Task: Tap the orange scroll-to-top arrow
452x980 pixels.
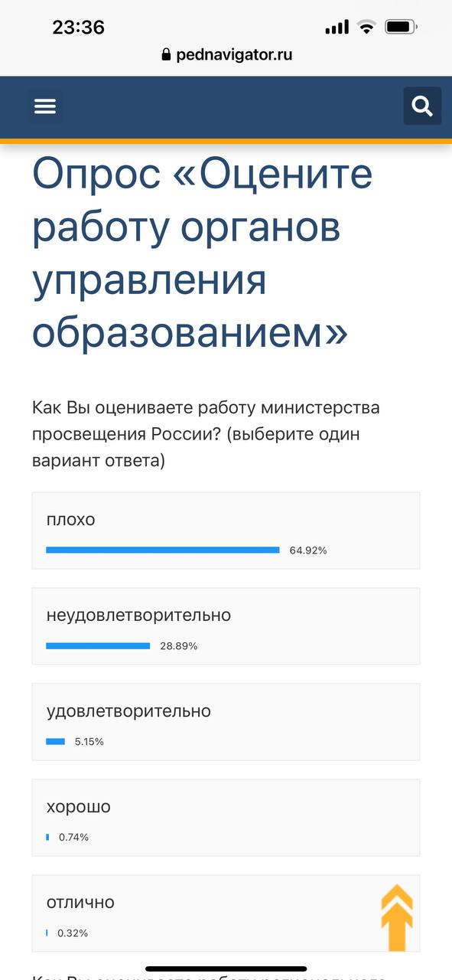Action: [397, 917]
